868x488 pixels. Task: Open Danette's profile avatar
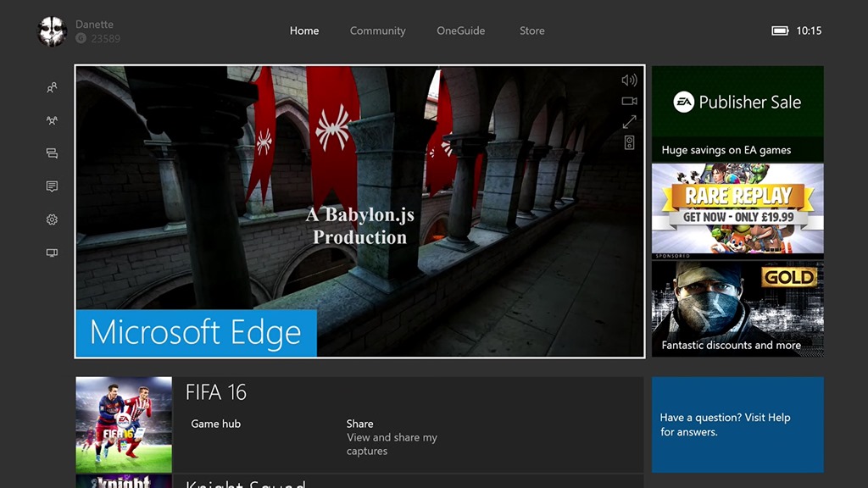pos(52,31)
